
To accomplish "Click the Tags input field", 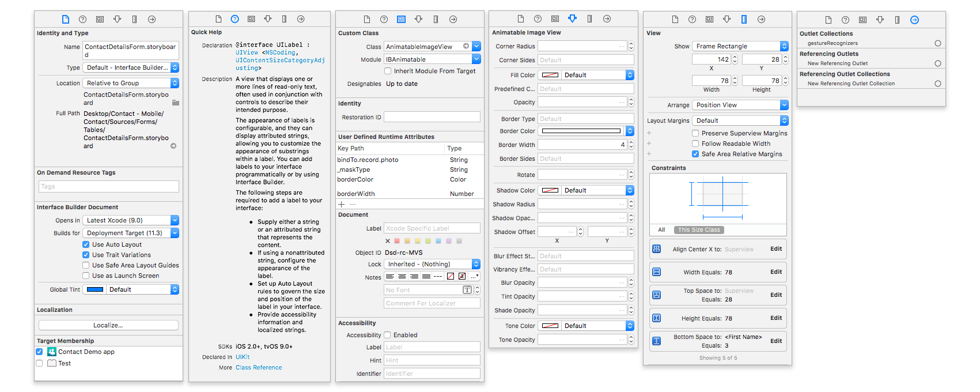I will pos(109,186).
